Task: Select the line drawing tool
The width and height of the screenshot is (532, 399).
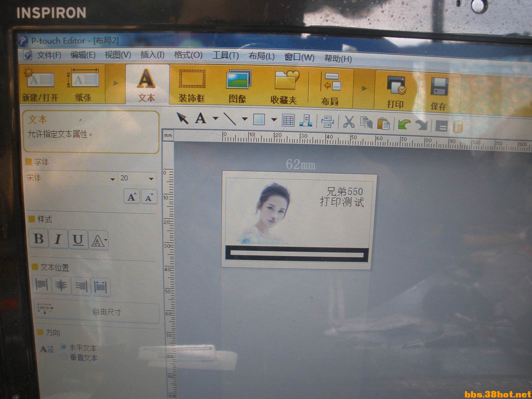Action: (230, 119)
